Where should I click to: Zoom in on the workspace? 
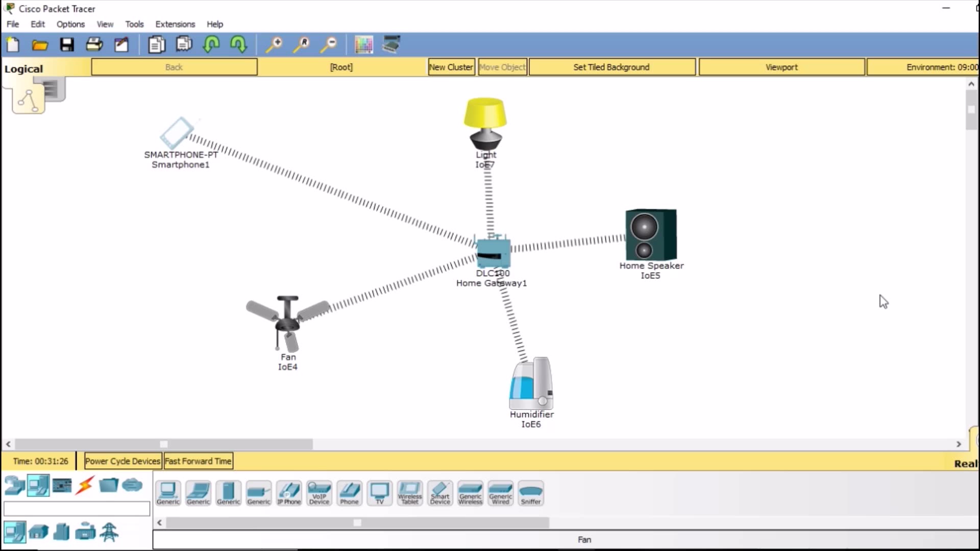[x=274, y=44]
